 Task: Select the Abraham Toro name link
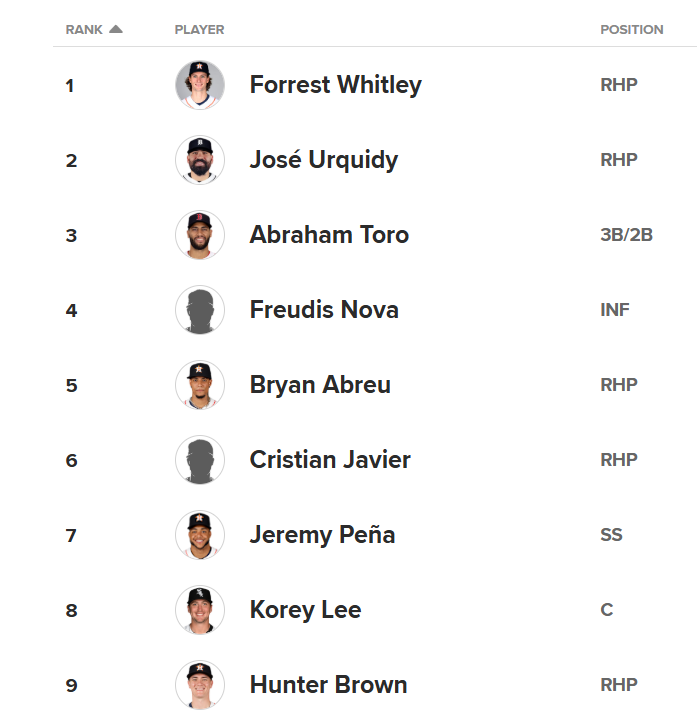329,235
